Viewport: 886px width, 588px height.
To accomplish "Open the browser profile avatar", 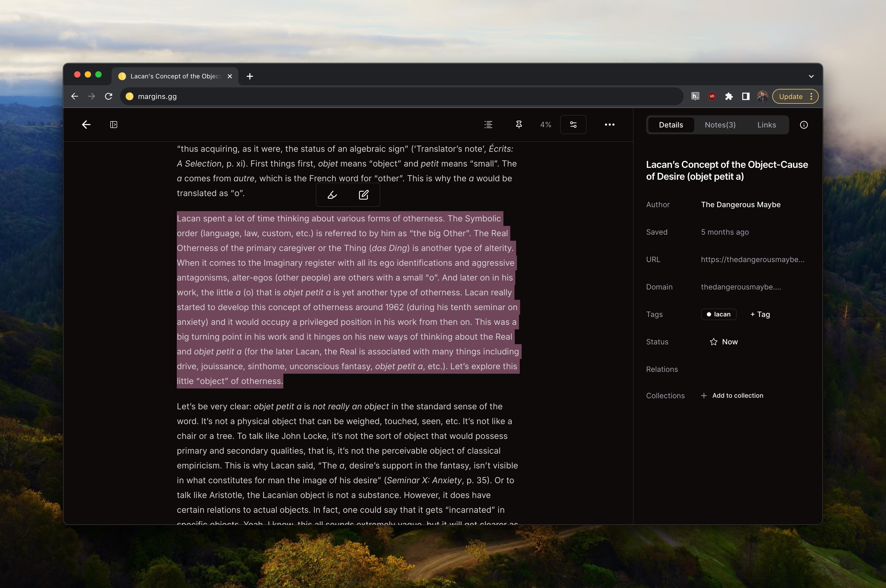I will point(762,96).
